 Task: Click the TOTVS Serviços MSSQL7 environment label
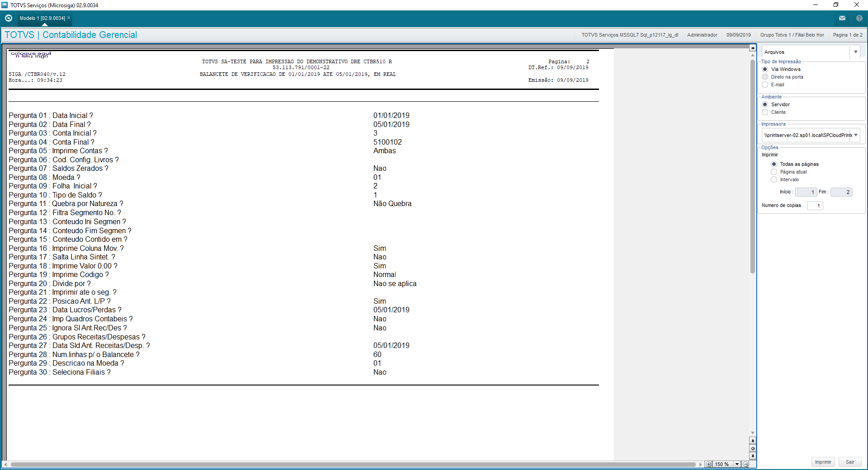point(630,35)
